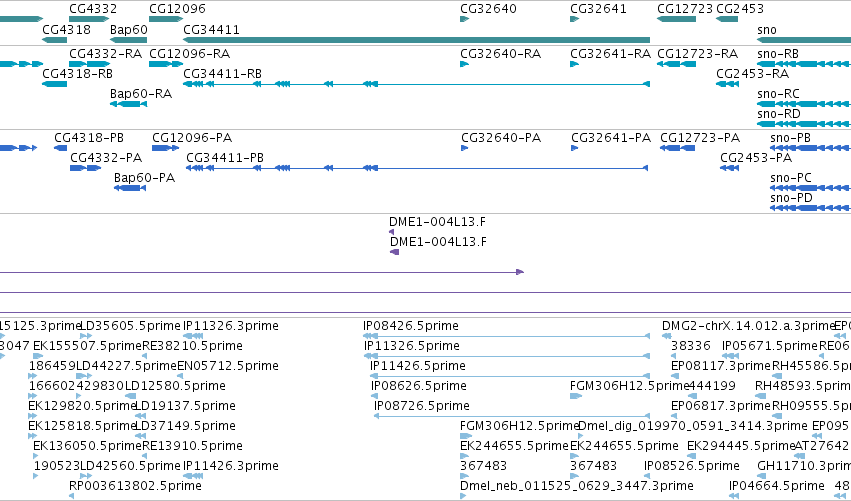Open the CG32640-PA protein label
The height and width of the screenshot is (501, 851).
(x=501, y=138)
